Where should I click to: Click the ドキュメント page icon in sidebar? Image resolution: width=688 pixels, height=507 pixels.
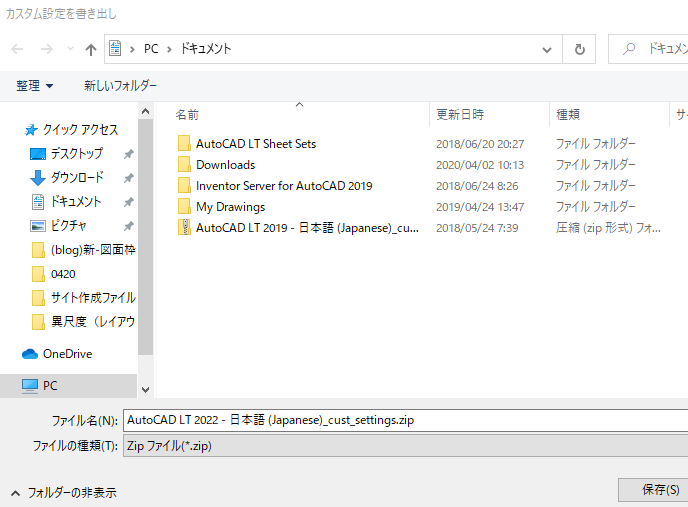38,201
